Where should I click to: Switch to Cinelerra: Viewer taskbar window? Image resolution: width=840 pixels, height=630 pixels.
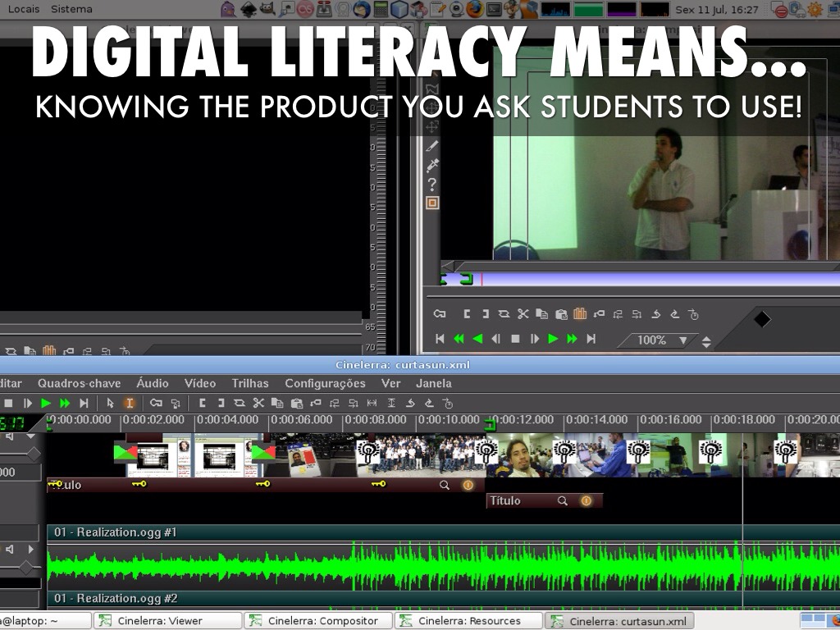167,621
